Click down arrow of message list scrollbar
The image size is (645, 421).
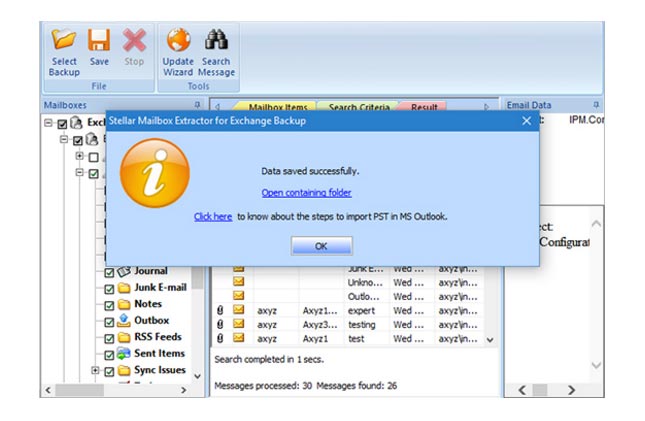point(490,340)
